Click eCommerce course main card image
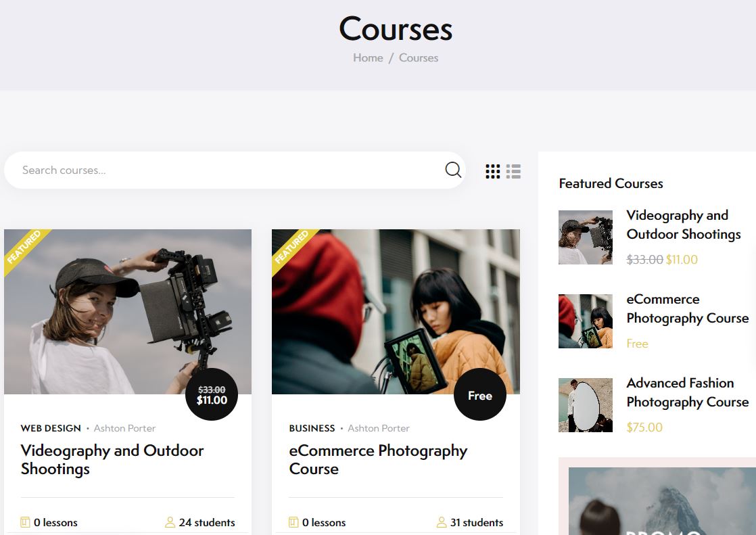 pos(396,312)
